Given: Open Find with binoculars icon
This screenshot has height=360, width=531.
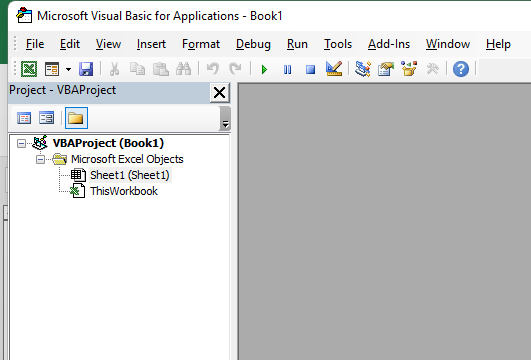Looking at the screenshot, I should 184,69.
